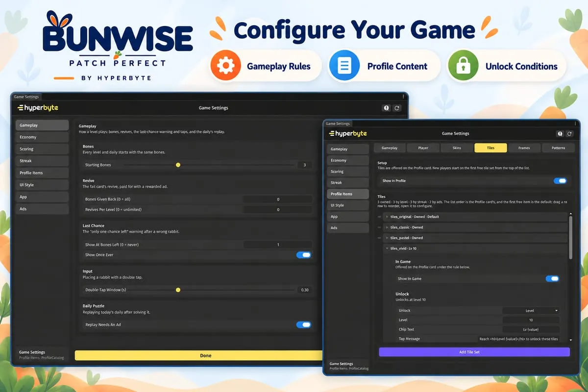This screenshot has width=588, height=392.
Task: Click the Add Tile Set button
Action: pyautogui.click(x=474, y=352)
